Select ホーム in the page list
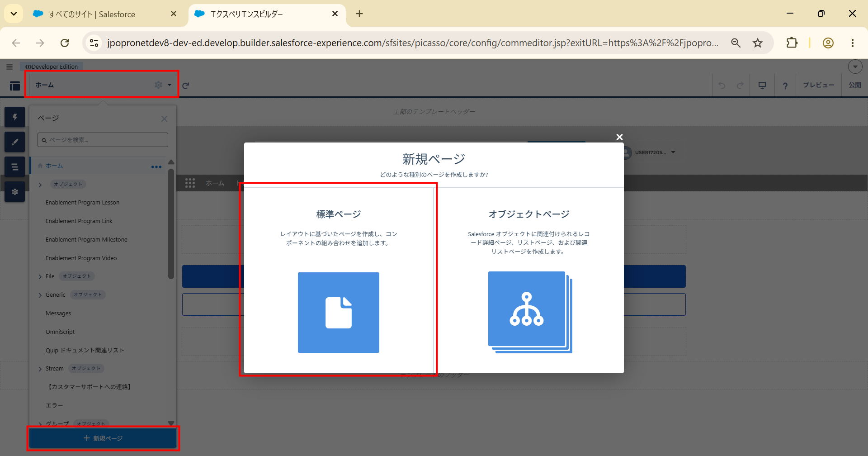Viewport: 868px width, 456px height. (54, 166)
